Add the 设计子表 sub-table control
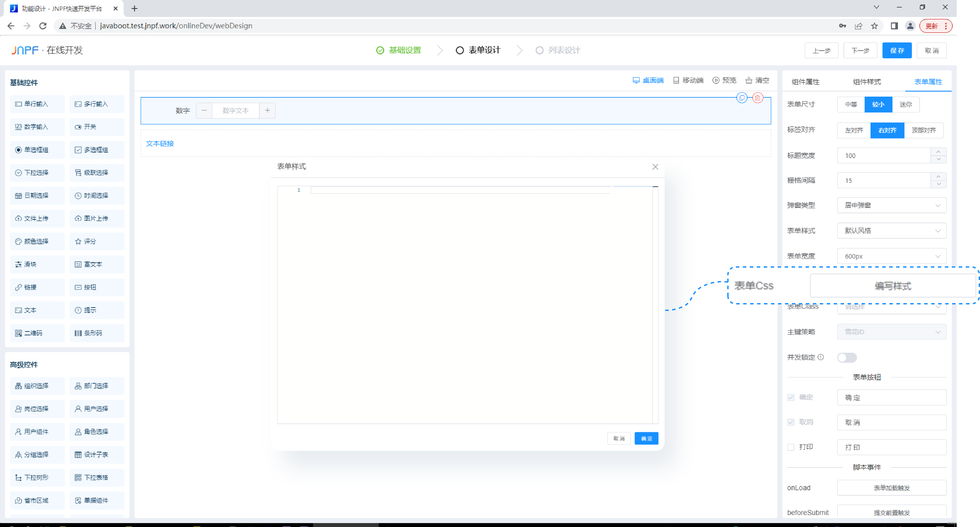The height and width of the screenshot is (527, 980). click(x=97, y=455)
